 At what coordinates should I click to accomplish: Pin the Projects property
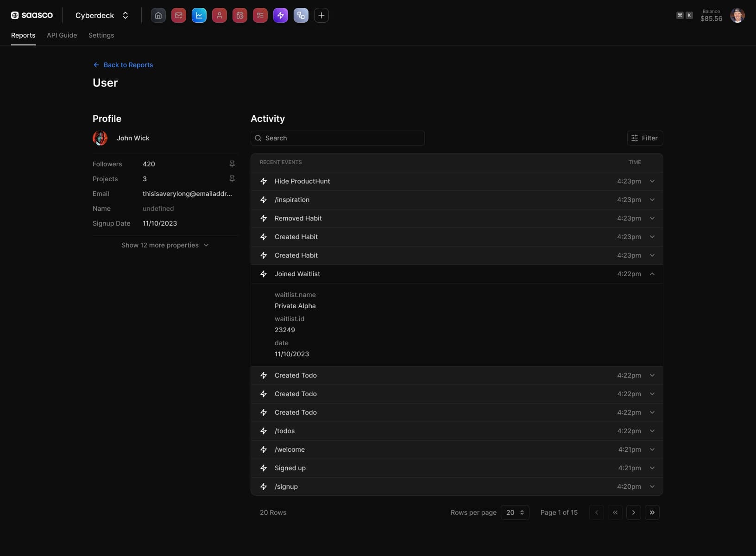pyautogui.click(x=232, y=179)
